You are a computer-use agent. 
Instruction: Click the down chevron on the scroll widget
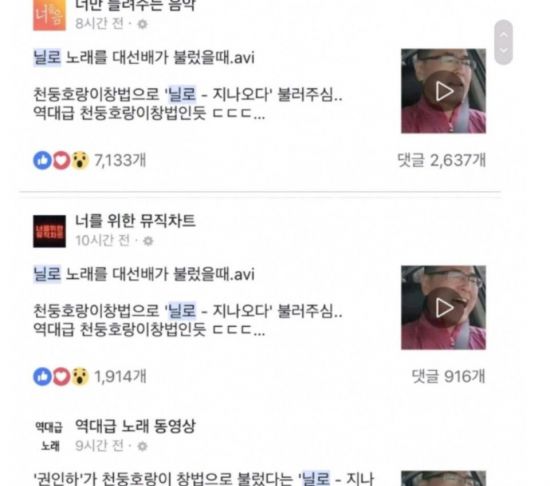pyautogui.click(x=504, y=50)
